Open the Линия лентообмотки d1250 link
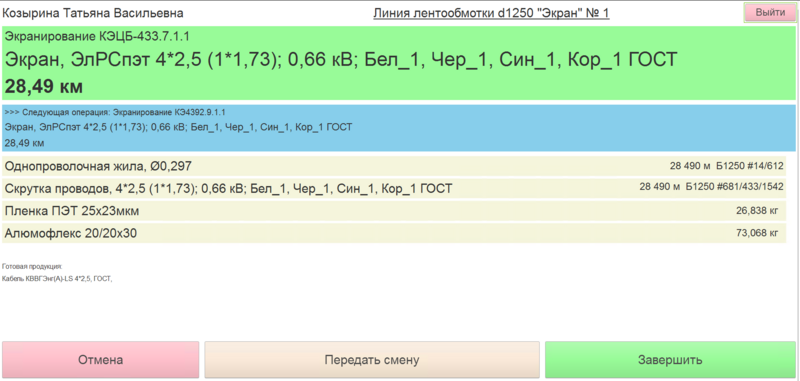 (491, 13)
